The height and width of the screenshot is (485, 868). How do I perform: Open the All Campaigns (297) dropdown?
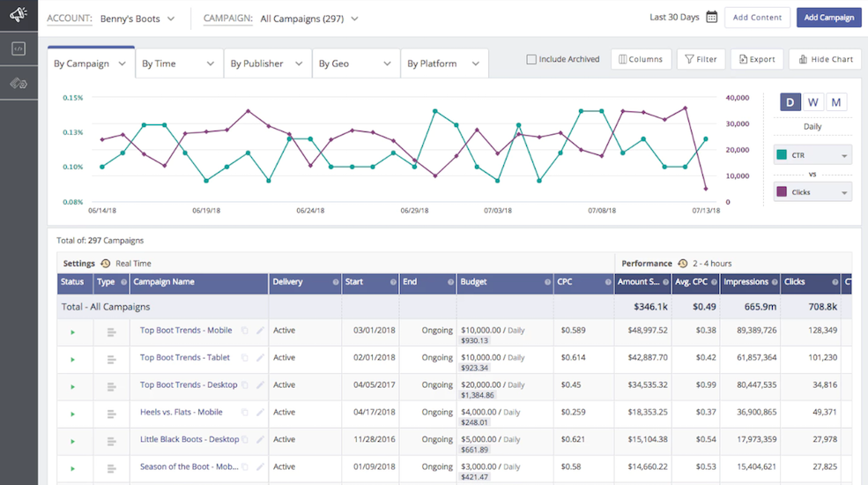(x=309, y=19)
